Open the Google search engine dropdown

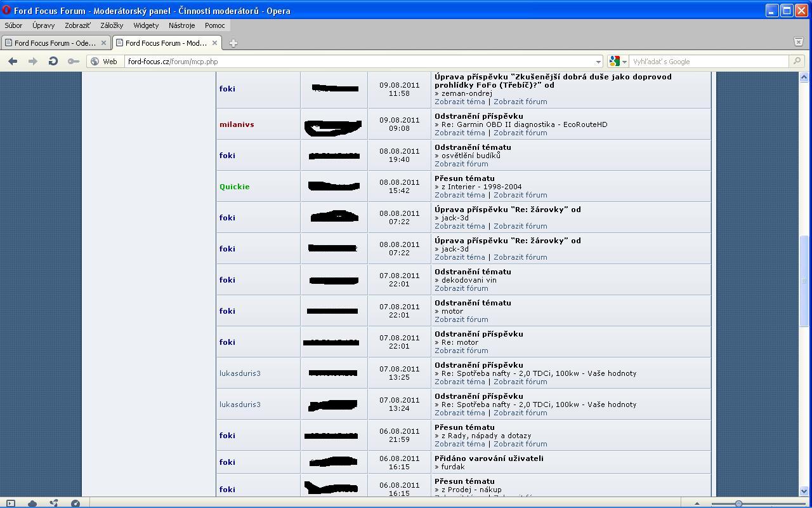(617, 62)
